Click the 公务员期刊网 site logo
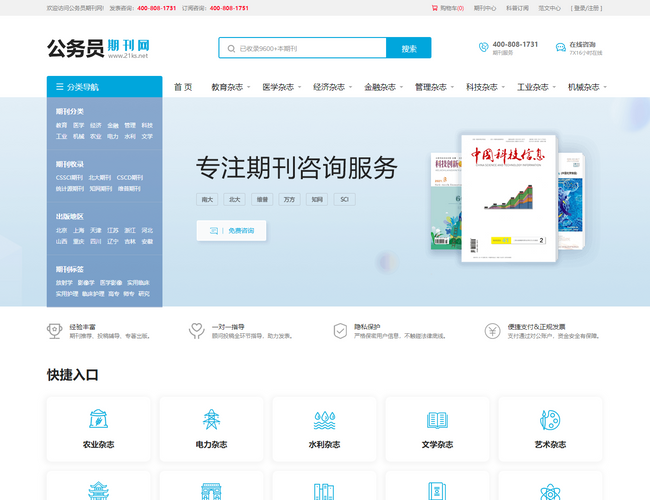The height and width of the screenshot is (500, 650). (x=98, y=49)
